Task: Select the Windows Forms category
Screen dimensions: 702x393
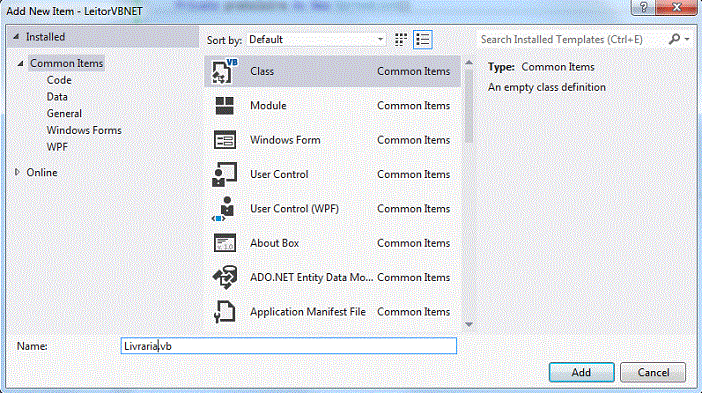Action: [x=84, y=130]
